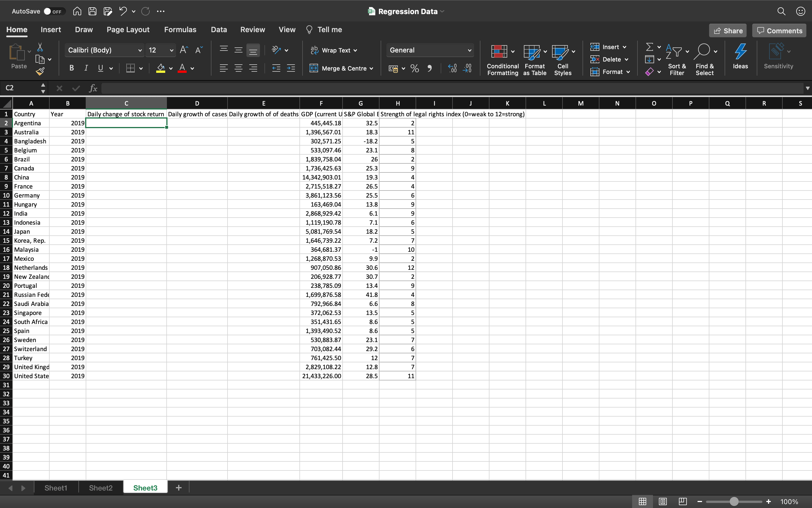The height and width of the screenshot is (508, 812).
Task: Click the search magnifier in title bar
Action: point(782,11)
